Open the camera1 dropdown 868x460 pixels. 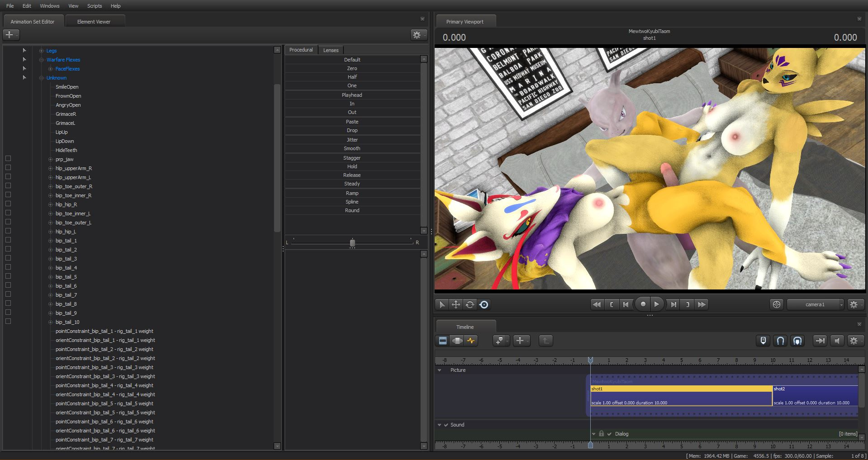[816, 304]
